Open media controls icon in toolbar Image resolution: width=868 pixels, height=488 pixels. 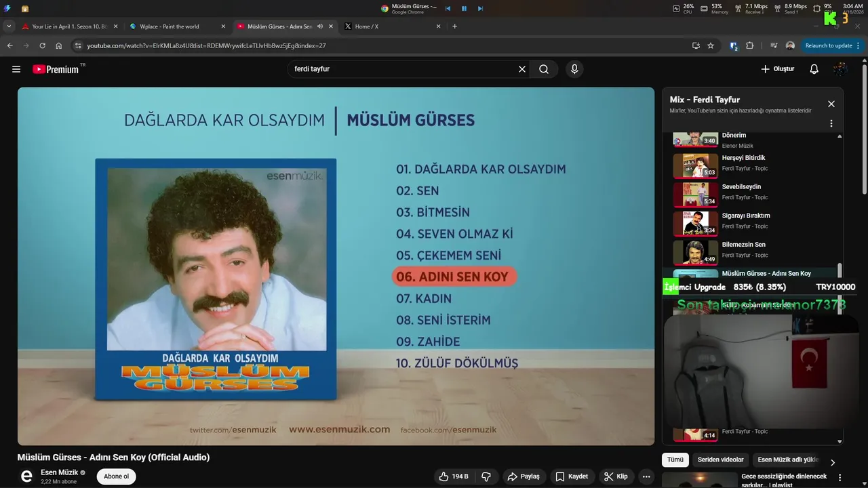(774, 45)
